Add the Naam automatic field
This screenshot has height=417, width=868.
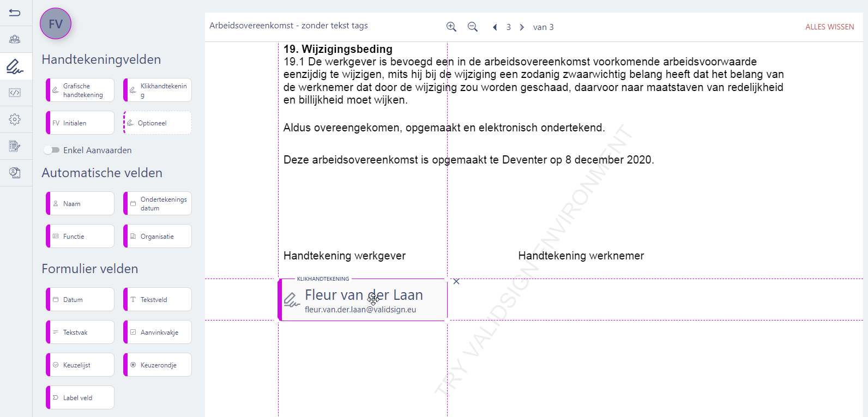[80, 203]
